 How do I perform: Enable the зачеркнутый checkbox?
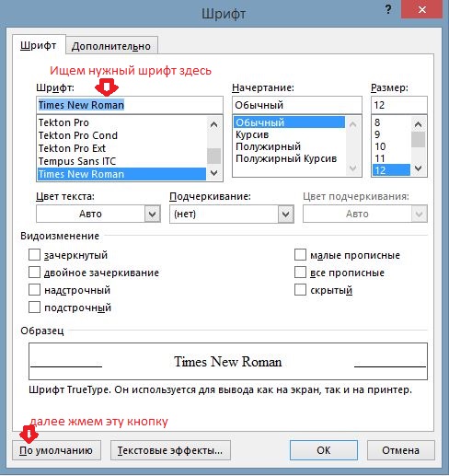pyautogui.click(x=34, y=255)
